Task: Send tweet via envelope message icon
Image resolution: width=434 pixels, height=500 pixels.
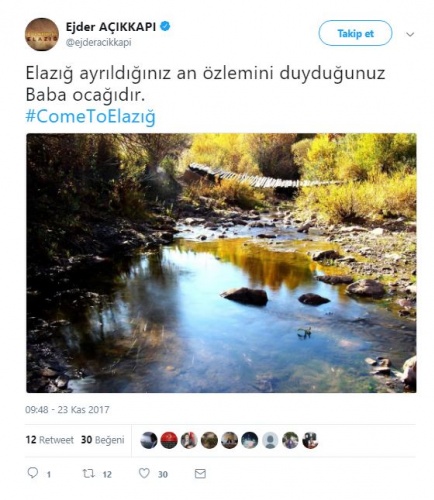Action: coord(200,474)
